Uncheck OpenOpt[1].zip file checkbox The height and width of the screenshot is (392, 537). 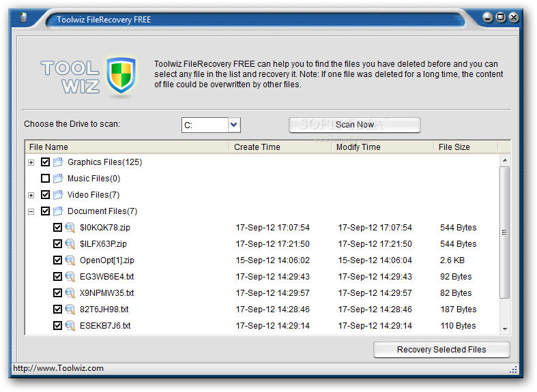click(x=57, y=260)
